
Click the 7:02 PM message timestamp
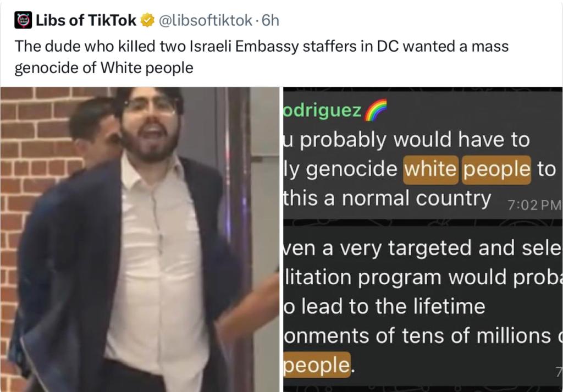(534, 205)
